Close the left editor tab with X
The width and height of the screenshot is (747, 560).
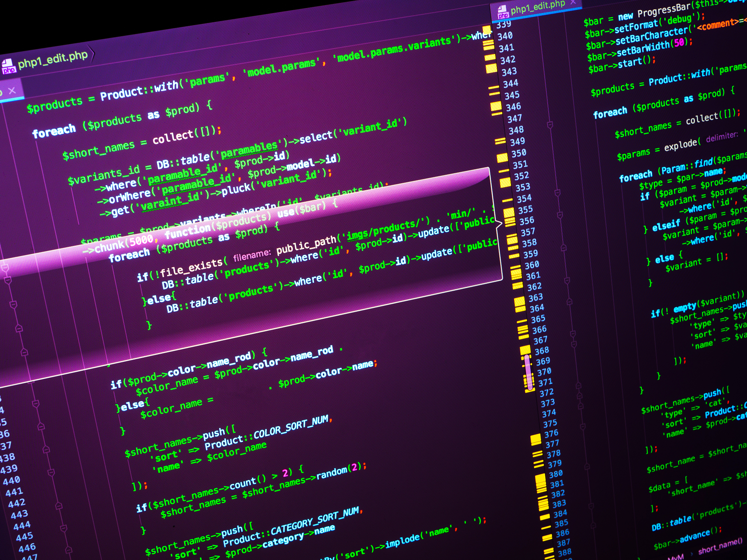[x=12, y=90]
